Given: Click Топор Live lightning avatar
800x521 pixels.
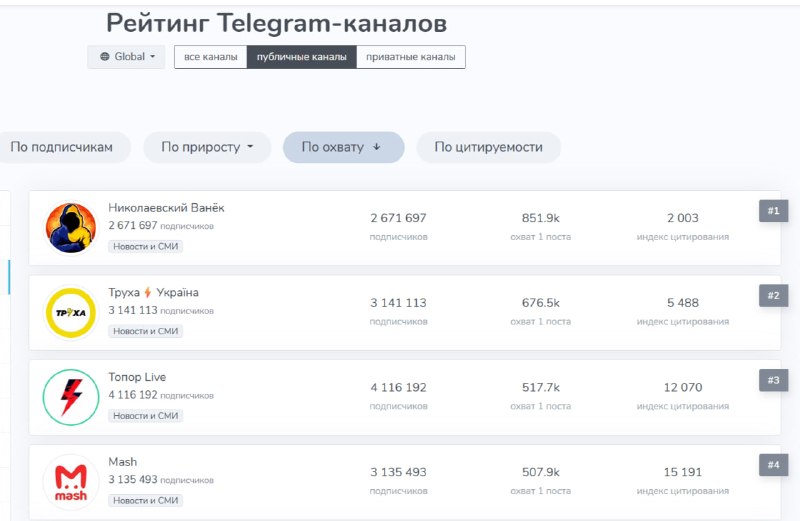Looking at the screenshot, I should coord(71,397).
